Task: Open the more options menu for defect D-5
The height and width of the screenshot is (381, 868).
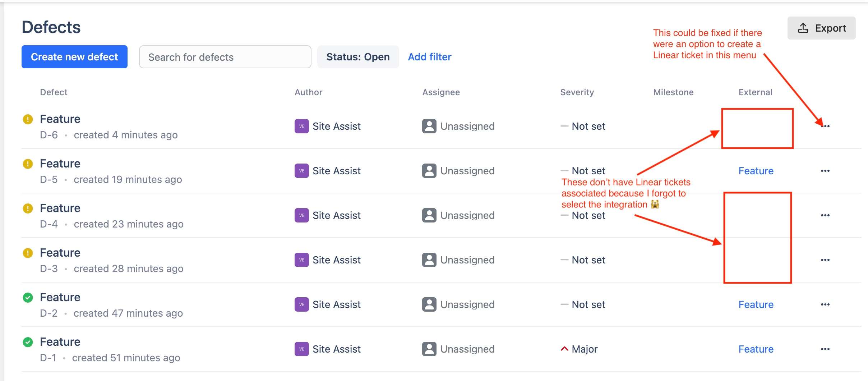Action: point(825,171)
